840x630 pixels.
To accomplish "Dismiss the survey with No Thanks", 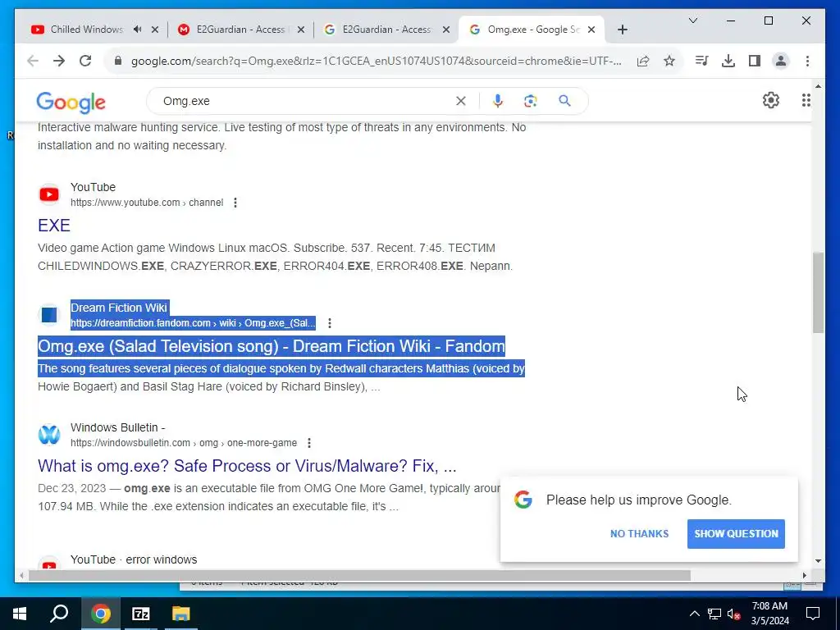I will (639, 533).
